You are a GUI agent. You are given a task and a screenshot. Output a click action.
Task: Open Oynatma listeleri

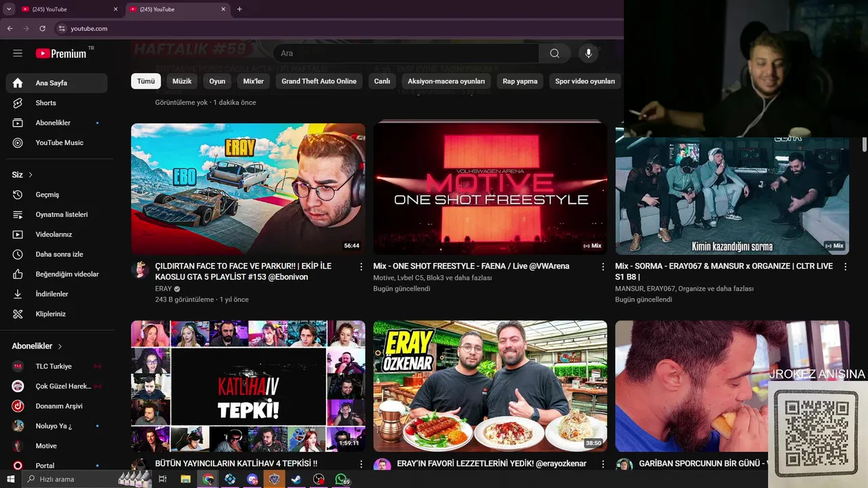click(x=57, y=214)
